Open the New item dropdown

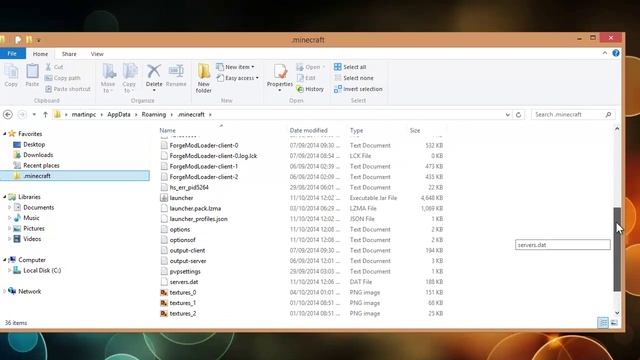[236, 67]
